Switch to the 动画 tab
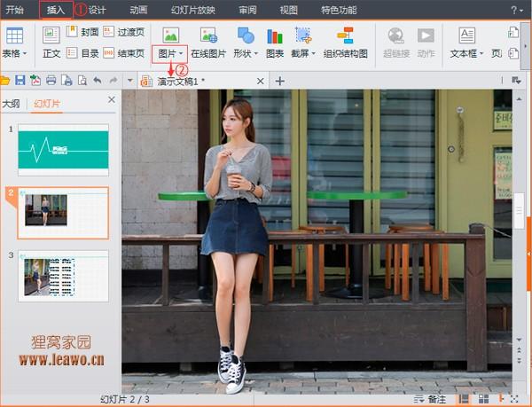532x407 pixels. pyautogui.click(x=138, y=10)
